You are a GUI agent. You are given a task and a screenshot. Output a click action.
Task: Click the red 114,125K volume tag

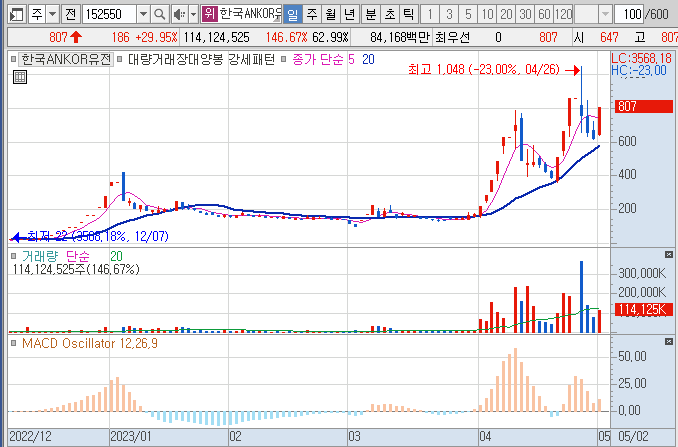(644, 310)
